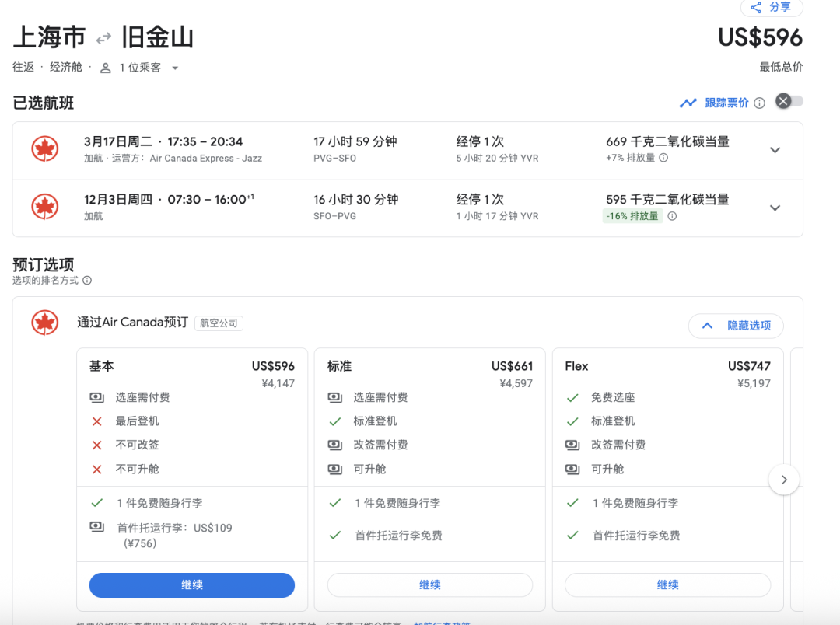Select the 经济舱 cabin class label
The width and height of the screenshot is (840, 625).
[66, 68]
